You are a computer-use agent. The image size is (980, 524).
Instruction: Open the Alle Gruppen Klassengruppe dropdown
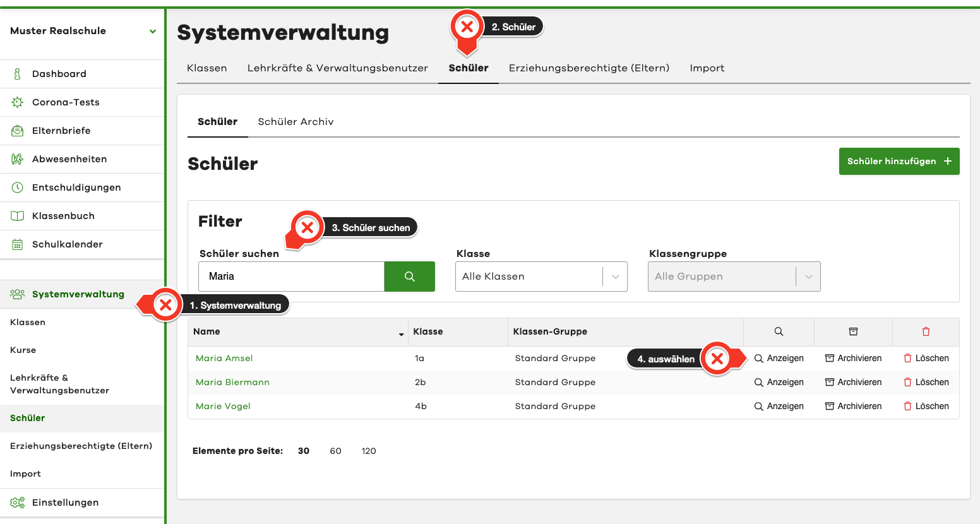(x=734, y=277)
